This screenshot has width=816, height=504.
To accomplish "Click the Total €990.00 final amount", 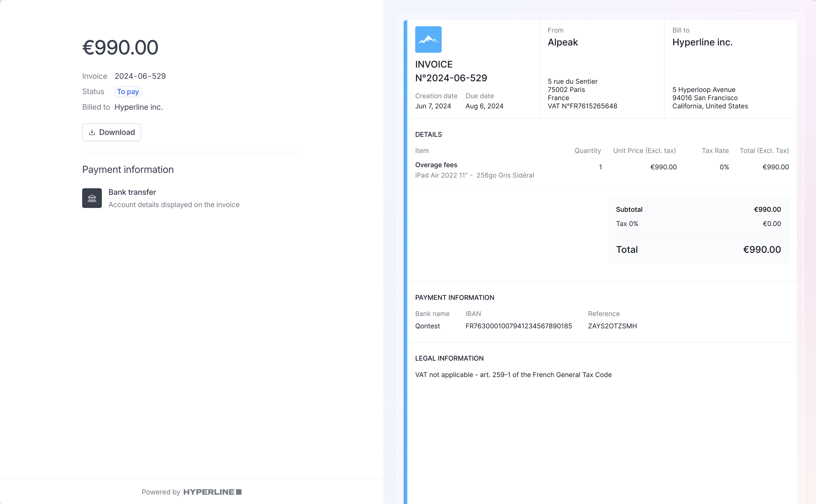I will (x=762, y=250).
